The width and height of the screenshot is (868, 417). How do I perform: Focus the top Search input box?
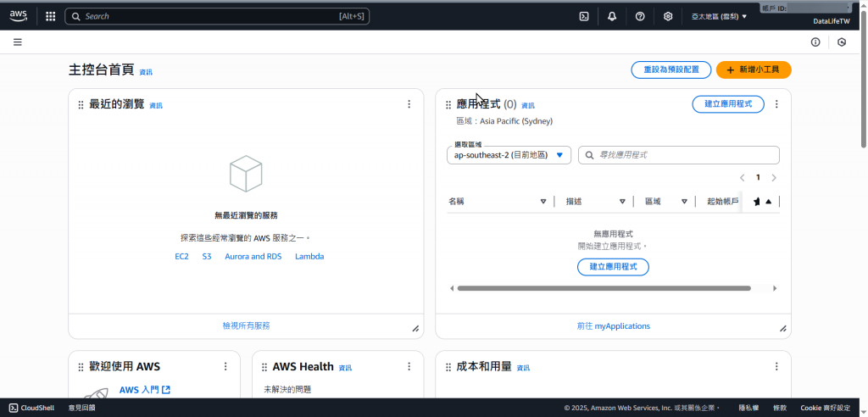click(x=217, y=16)
